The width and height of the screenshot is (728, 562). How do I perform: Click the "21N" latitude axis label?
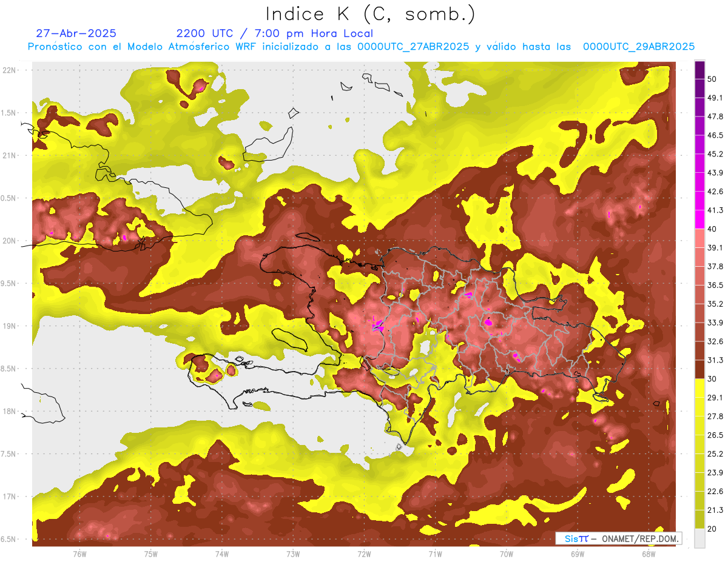(x=8, y=156)
